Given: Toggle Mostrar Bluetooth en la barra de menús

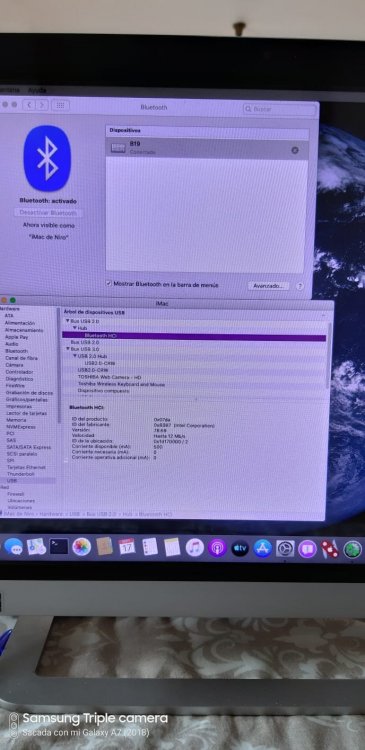Looking at the screenshot, I should (x=109, y=284).
